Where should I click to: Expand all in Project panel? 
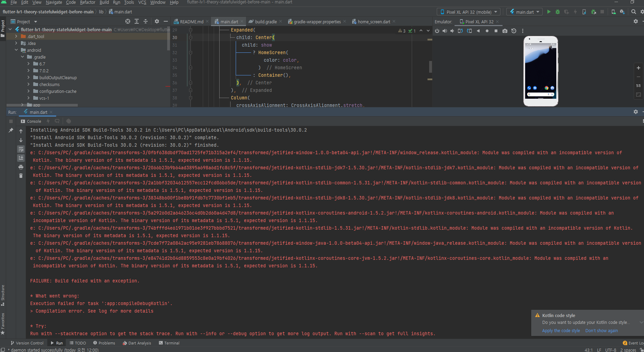(137, 21)
